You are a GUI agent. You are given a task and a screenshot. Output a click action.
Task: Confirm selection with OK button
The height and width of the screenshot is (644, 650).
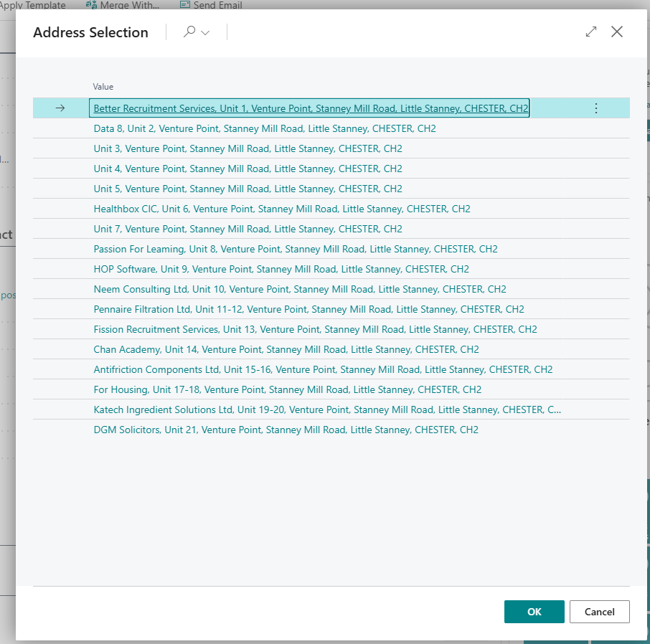pos(534,612)
